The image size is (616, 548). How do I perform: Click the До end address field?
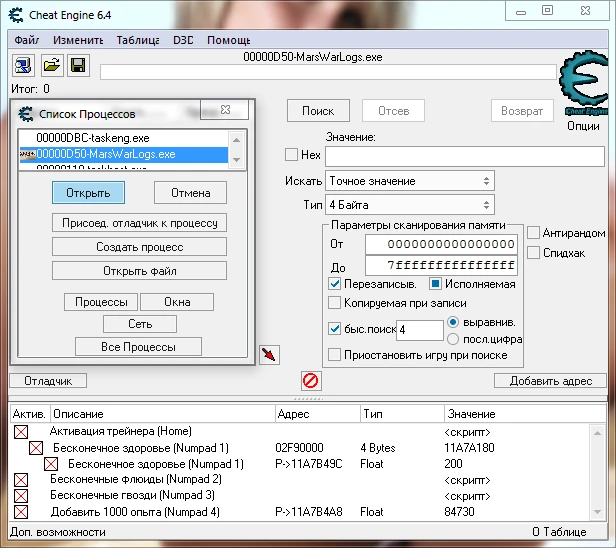pyautogui.click(x=441, y=266)
